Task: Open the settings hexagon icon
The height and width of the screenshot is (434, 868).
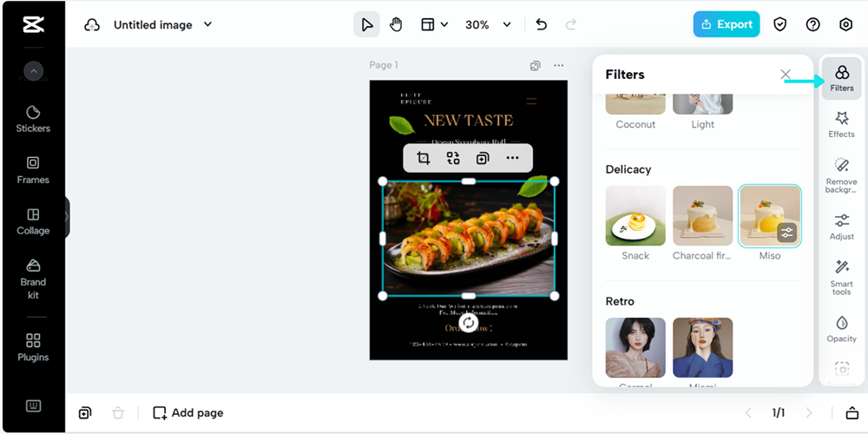Action: pyautogui.click(x=845, y=24)
